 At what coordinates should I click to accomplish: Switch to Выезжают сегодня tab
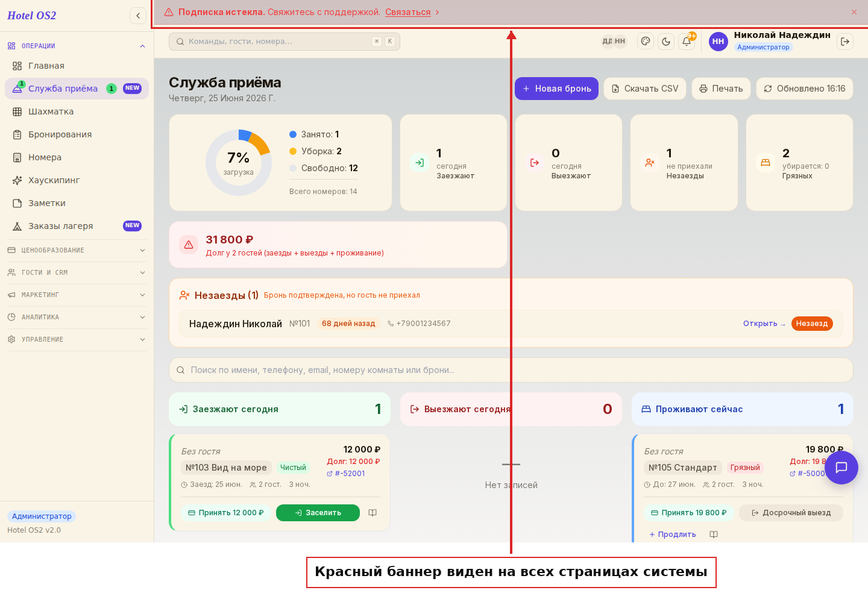point(511,409)
